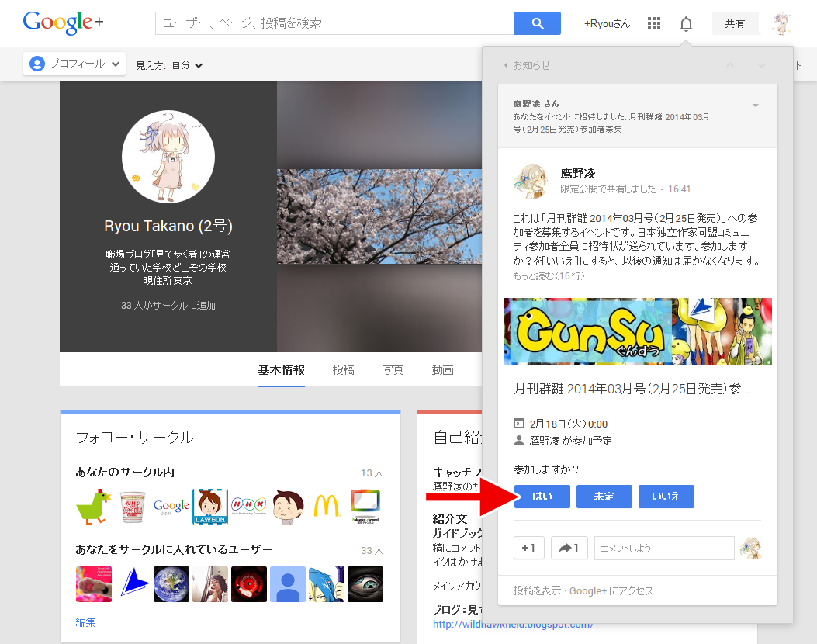Click the default blue silhouette follower icon

click(288, 584)
